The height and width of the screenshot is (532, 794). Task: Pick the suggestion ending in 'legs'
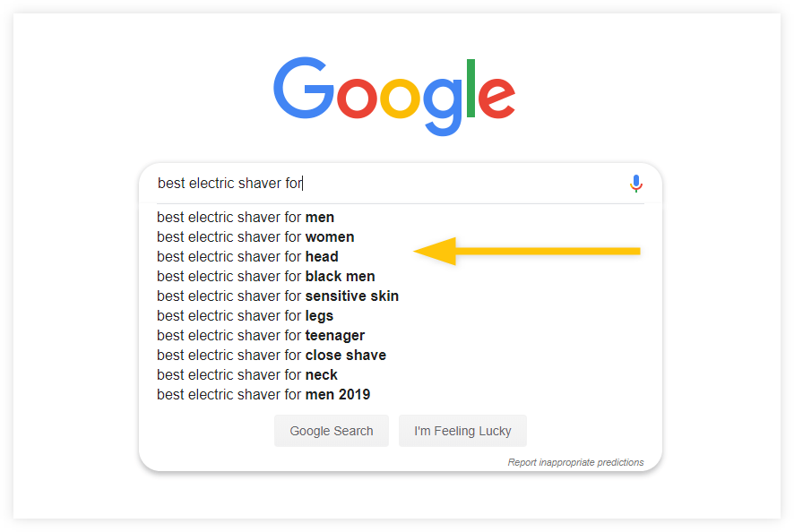[x=245, y=315]
